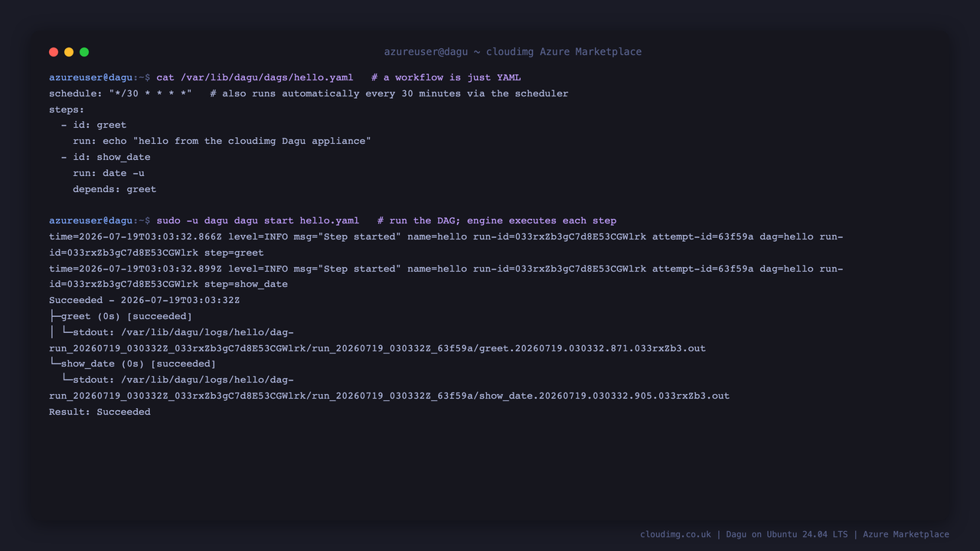
Task: Click the terminal title 'azureuser@dagu ~ cloudimg Azure Marketplace'
Action: [513, 52]
